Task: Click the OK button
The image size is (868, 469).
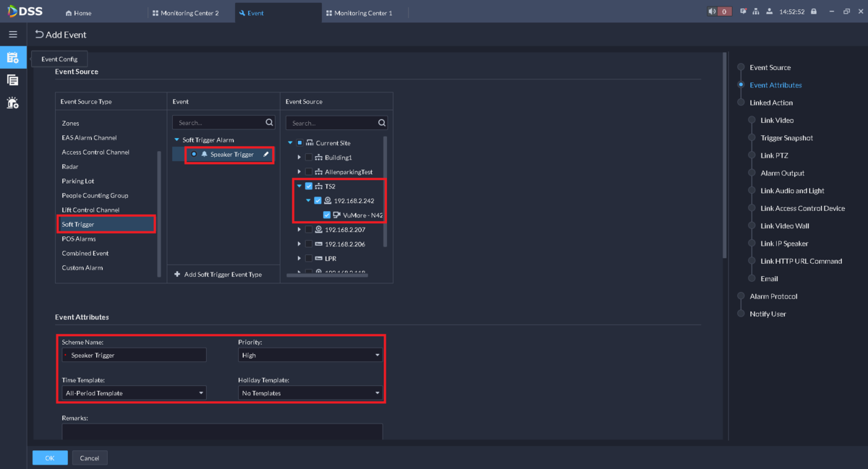Action: pyautogui.click(x=50, y=458)
